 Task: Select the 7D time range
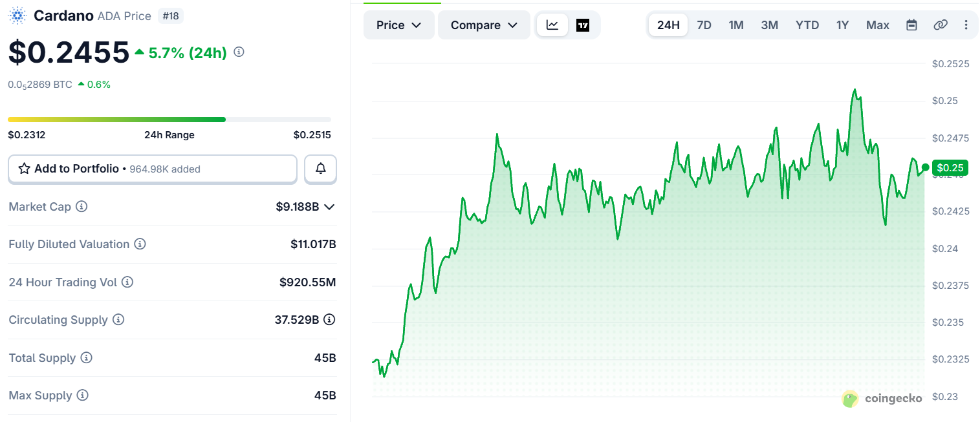click(704, 25)
